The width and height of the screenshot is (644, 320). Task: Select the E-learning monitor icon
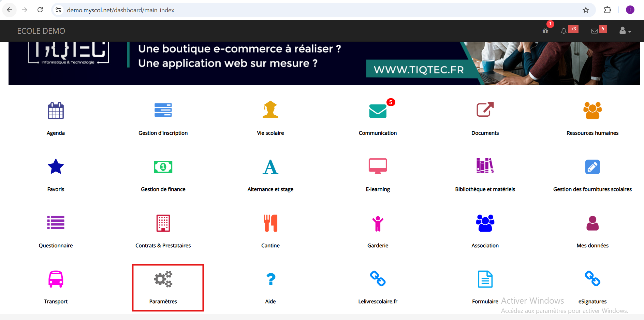378,166
